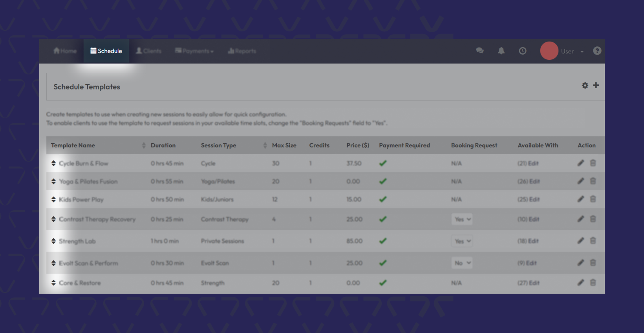Open the notifications bell
The width and height of the screenshot is (644, 333).
pos(501,51)
